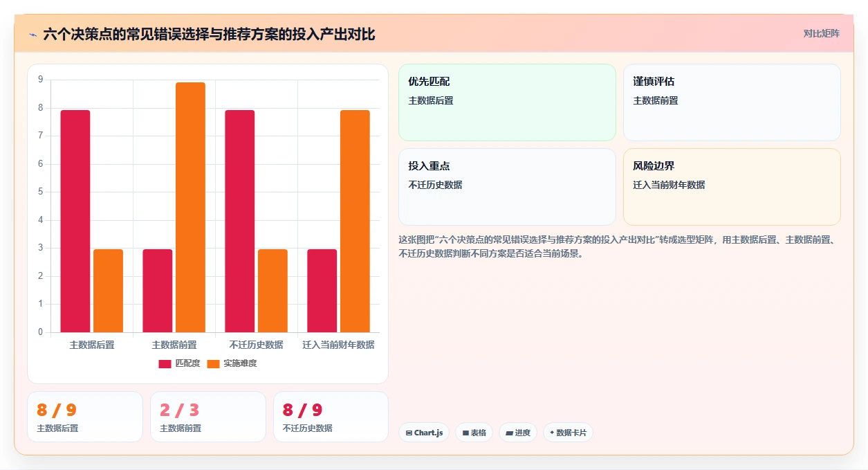Image resolution: width=868 pixels, height=470 pixels.
Task: Click 不迁历史数据 inside the 投入重点 card
Action: [436, 185]
